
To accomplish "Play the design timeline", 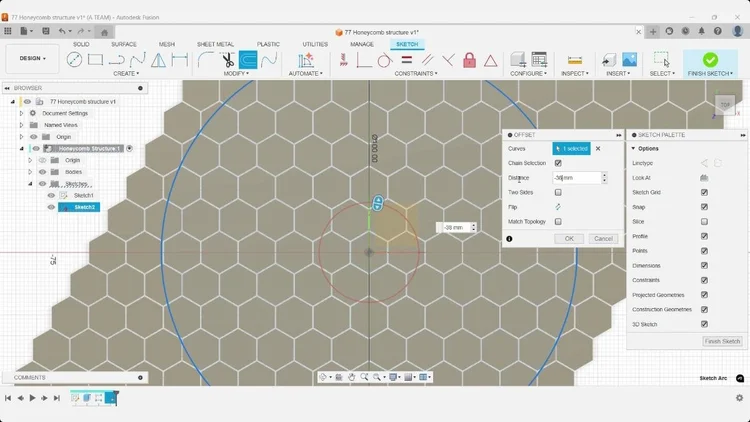I will tap(33, 398).
